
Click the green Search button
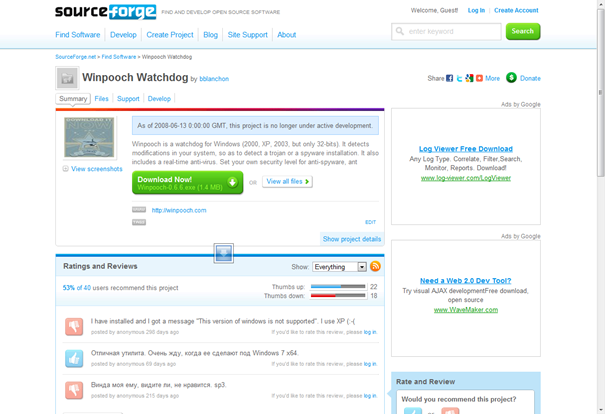click(523, 31)
